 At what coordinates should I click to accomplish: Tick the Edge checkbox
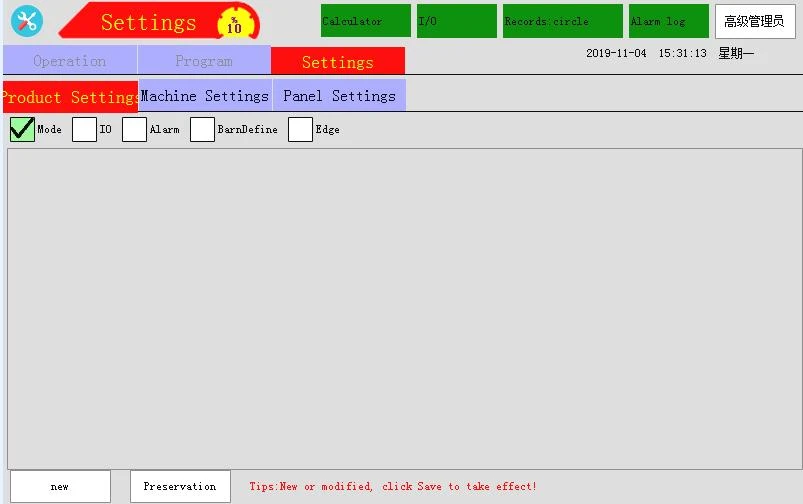(x=300, y=129)
